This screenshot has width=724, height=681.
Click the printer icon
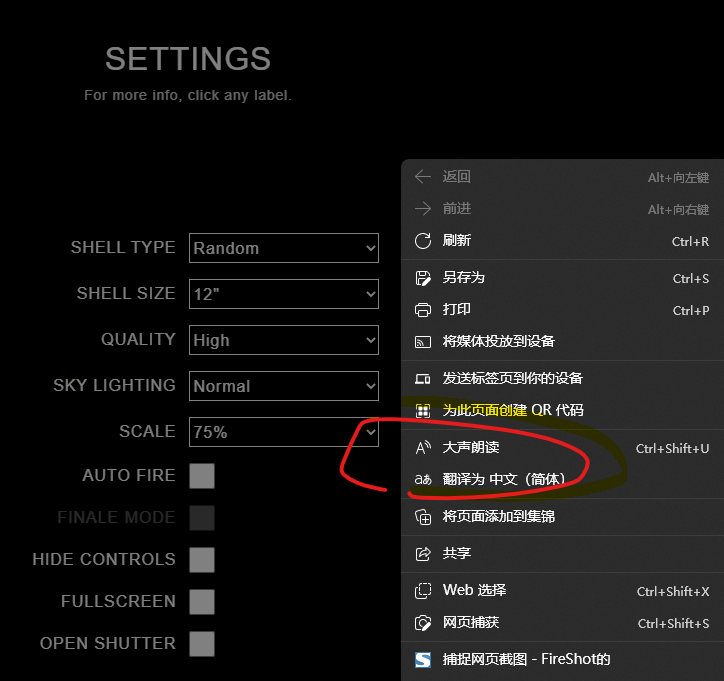tap(422, 310)
